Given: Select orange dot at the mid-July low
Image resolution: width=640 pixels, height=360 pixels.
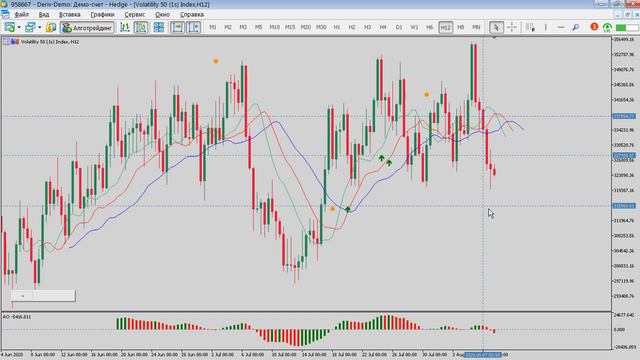Looking at the screenshot, I should click(x=332, y=209).
